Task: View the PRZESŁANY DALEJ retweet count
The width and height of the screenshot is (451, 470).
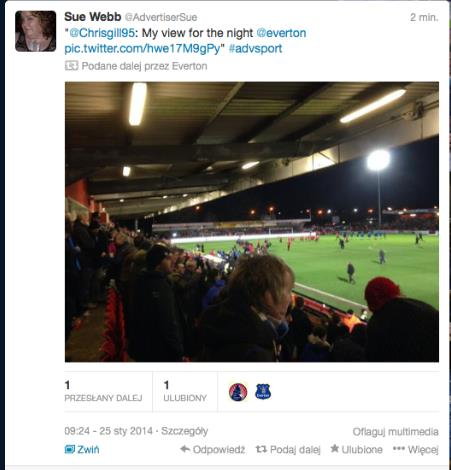Action: [x=103, y=391]
